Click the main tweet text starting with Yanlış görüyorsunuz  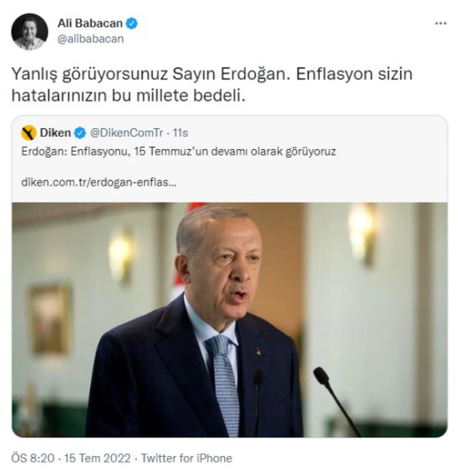212,85
